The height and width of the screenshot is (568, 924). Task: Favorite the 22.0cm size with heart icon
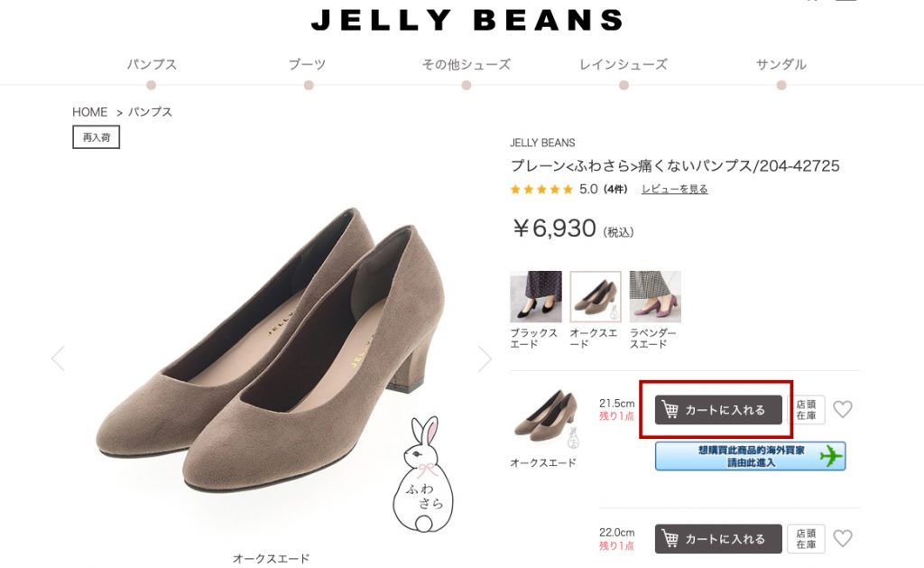843,538
